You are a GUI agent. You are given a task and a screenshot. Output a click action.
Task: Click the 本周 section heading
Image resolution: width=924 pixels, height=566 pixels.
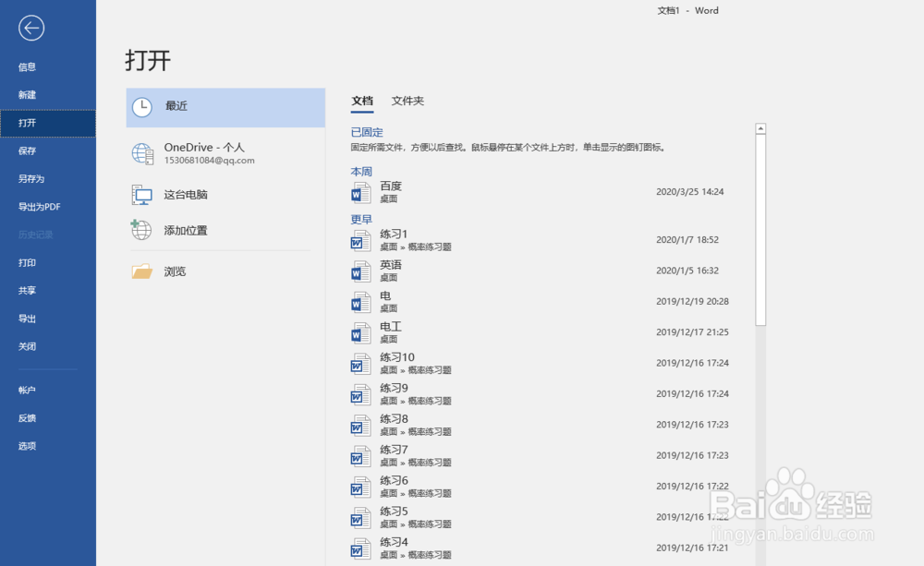pos(361,172)
